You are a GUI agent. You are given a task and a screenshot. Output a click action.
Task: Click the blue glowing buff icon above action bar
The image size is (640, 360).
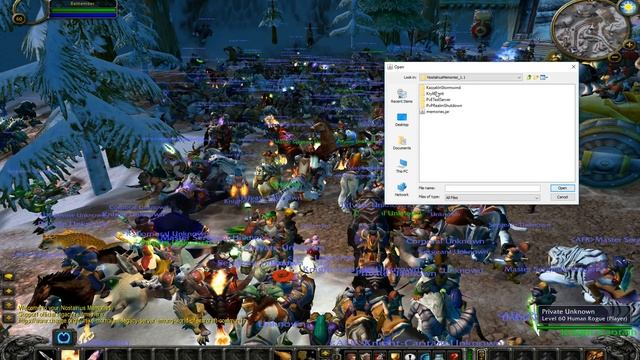(64, 338)
